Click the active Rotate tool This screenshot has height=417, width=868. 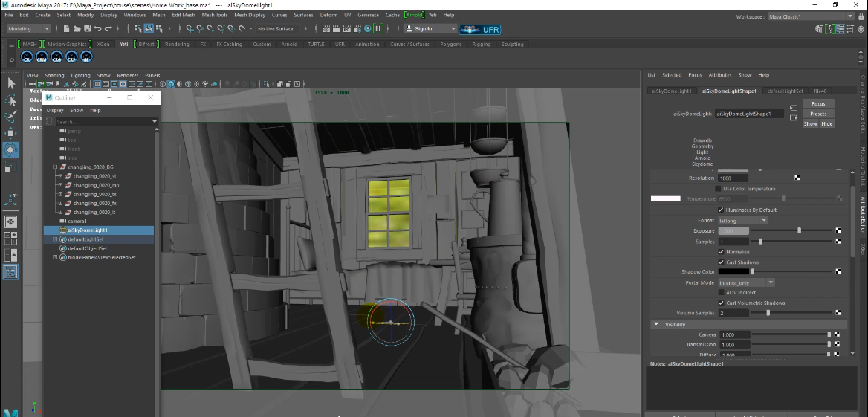pos(11,149)
